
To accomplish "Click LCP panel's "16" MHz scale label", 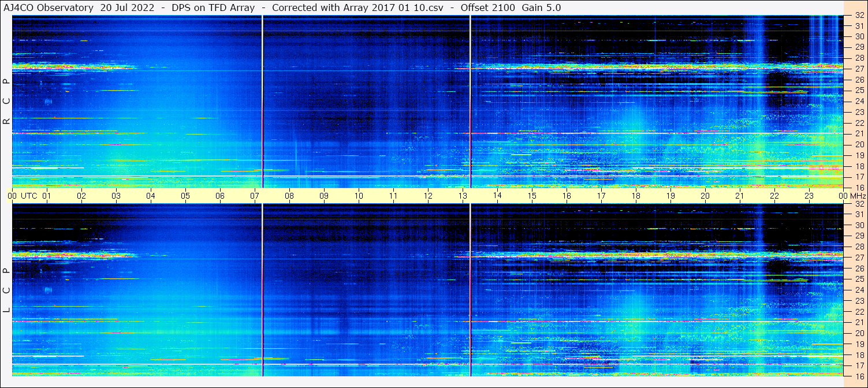I will (859, 376).
